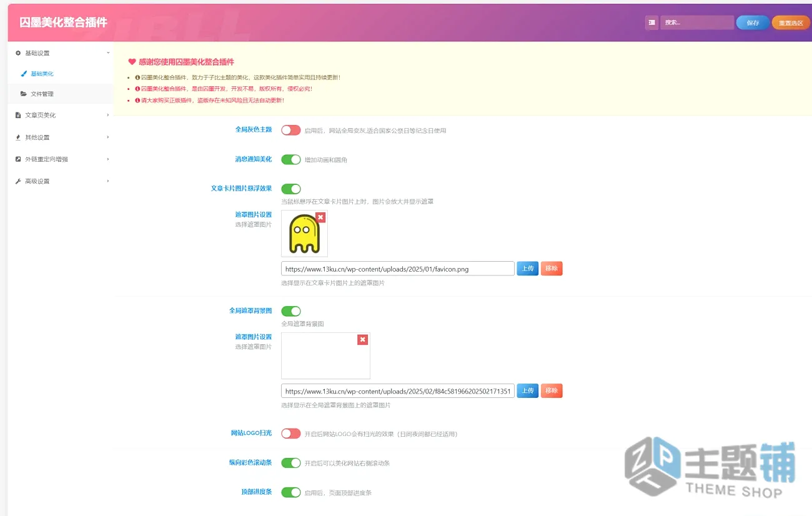Click the 全局遮罩背景图 label
This screenshot has height=516, width=812.
coord(250,310)
